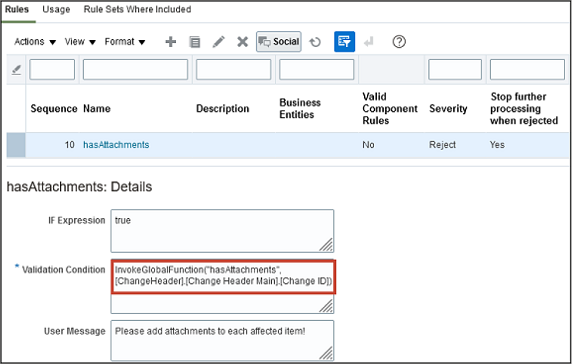Click the Business Entities filter field

(316, 69)
